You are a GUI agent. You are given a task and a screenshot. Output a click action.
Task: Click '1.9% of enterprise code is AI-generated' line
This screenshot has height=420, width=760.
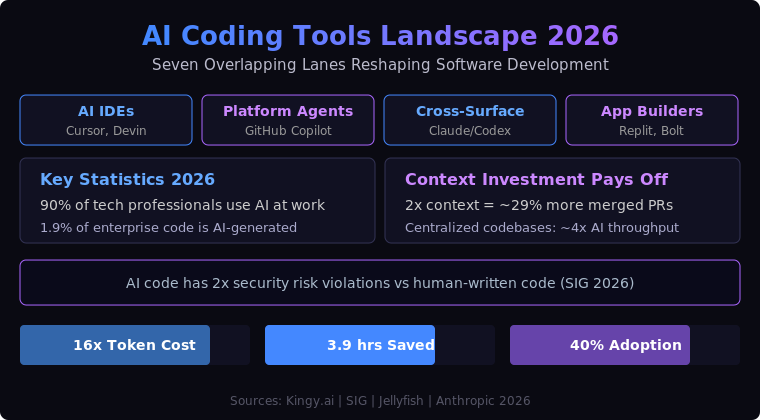tap(168, 227)
